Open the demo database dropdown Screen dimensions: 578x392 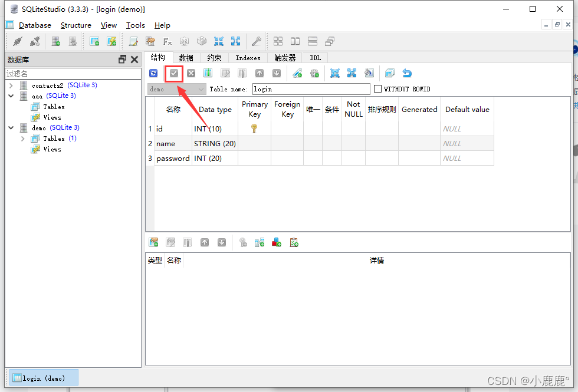pyautogui.click(x=176, y=89)
